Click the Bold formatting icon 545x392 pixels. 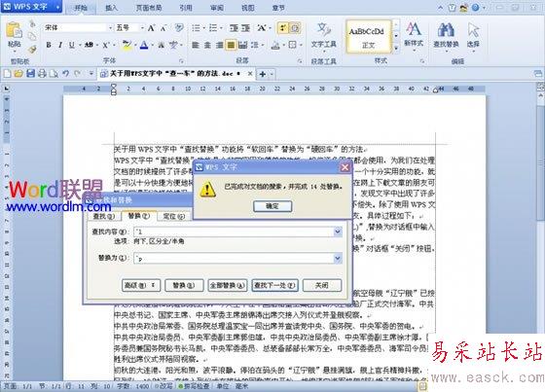pyautogui.click(x=49, y=45)
